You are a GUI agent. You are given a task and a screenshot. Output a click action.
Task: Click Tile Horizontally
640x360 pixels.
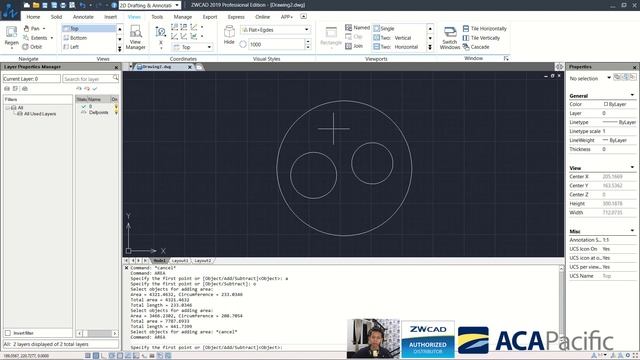pos(484,29)
